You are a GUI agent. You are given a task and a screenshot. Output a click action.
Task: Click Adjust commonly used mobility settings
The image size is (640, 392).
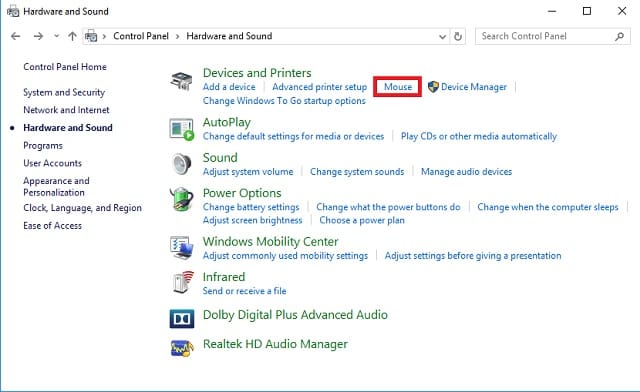pyautogui.click(x=285, y=256)
